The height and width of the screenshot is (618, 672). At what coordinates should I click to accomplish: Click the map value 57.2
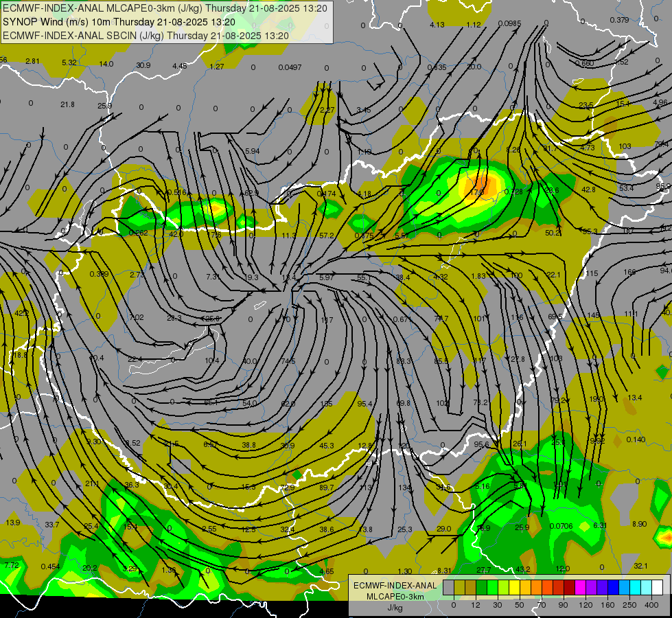(x=327, y=236)
